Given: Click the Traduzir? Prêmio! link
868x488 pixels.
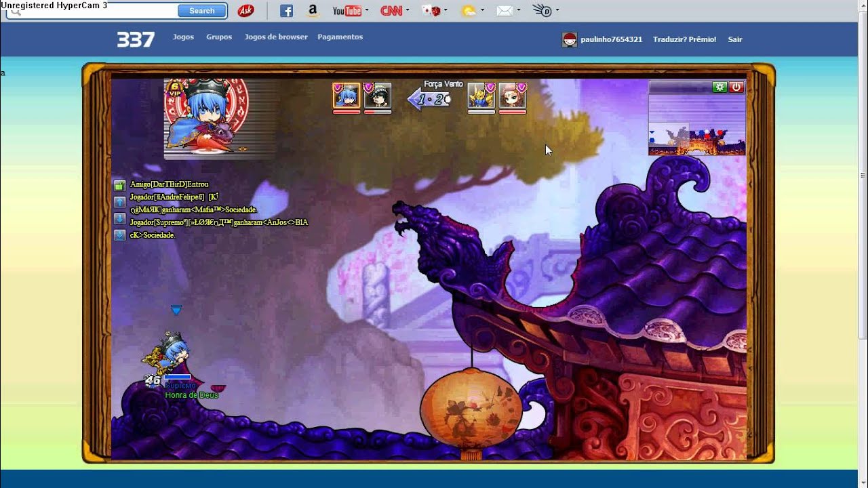Looking at the screenshot, I should tap(684, 39).
